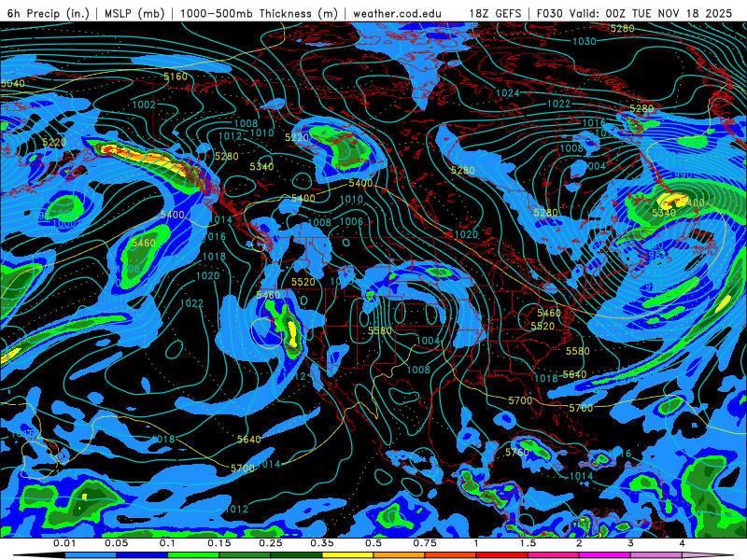The height and width of the screenshot is (560, 747).
Task: Click the '0.01' legend value
Action: (x=64, y=543)
